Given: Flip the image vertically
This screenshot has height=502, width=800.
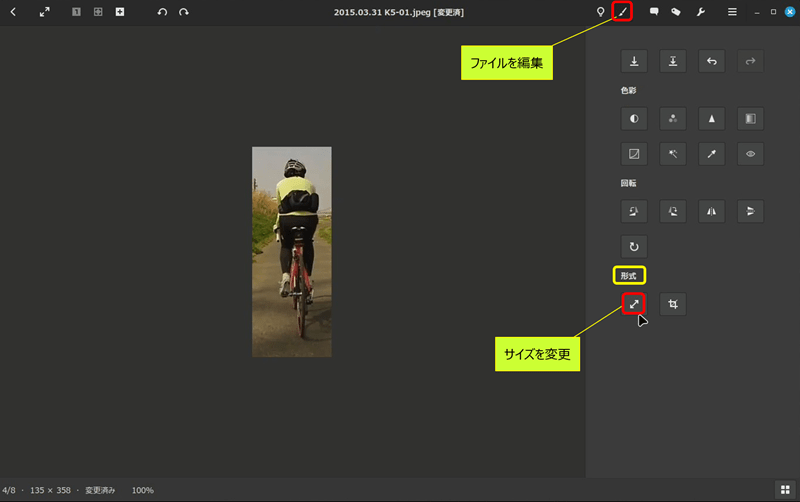Looking at the screenshot, I should tap(751, 211).
